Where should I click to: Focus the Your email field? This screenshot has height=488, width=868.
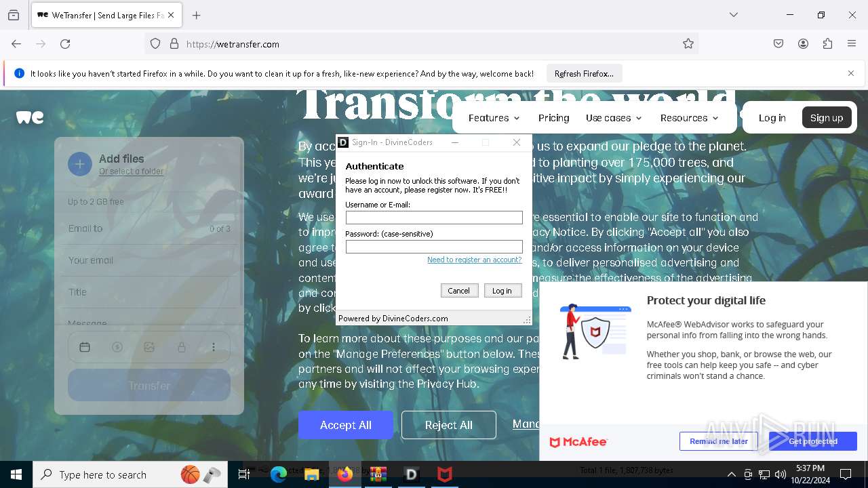[149, 260]
